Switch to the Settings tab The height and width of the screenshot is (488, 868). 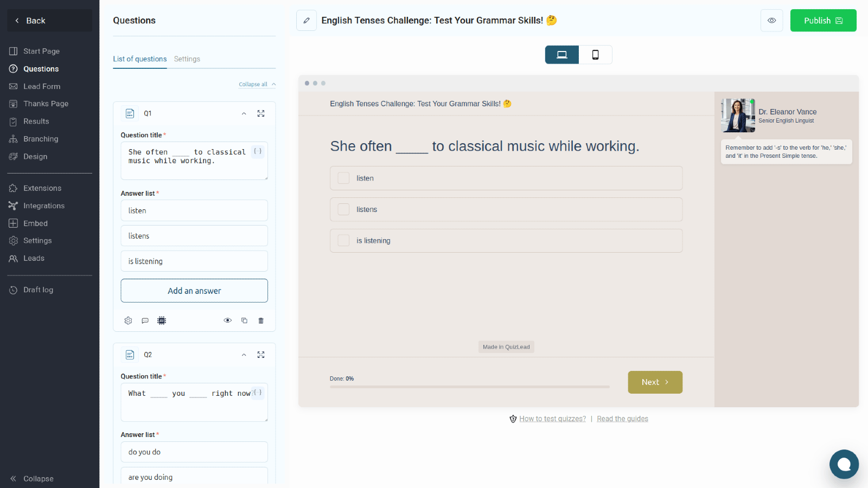187,59
